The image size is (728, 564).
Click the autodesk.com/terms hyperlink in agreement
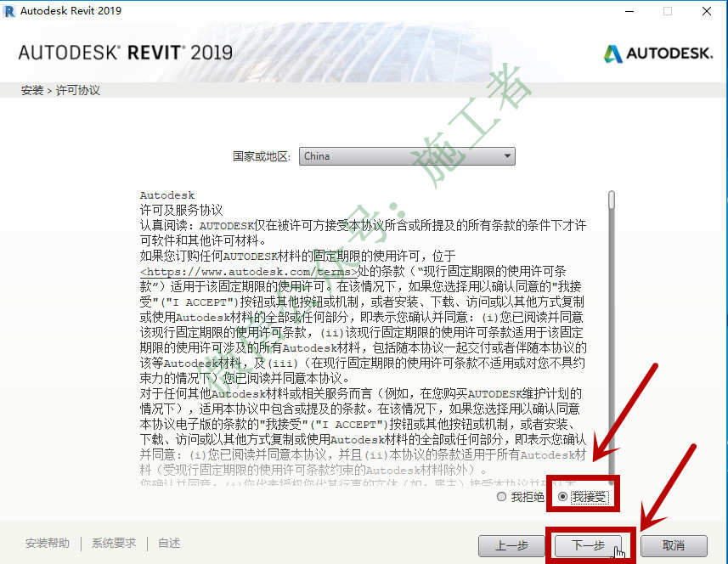click(249, 272)
